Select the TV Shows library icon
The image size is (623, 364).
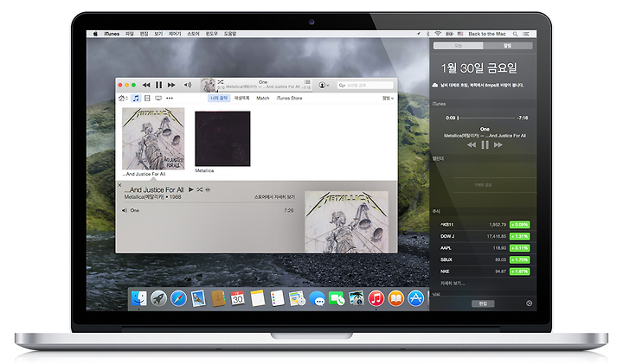pos(158,98)
